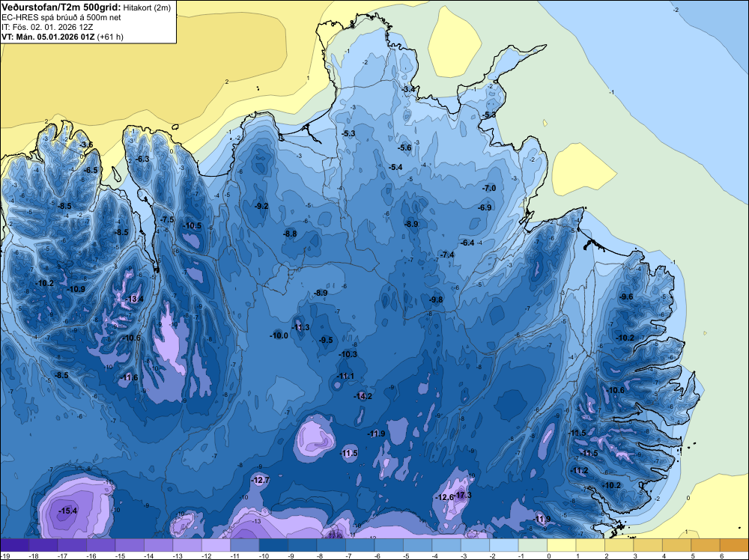
Task: Click the -11.6 temperature value
Action: tap(129, 377)
